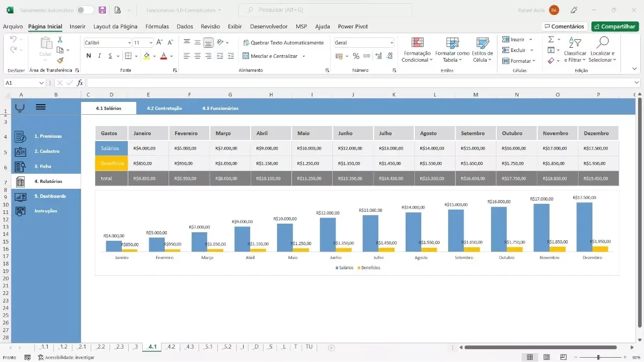The height and width of the screenshot is (362, 644).
Task: Open the 5. Dashboards sidebar icon
Action: click(20, 196)
